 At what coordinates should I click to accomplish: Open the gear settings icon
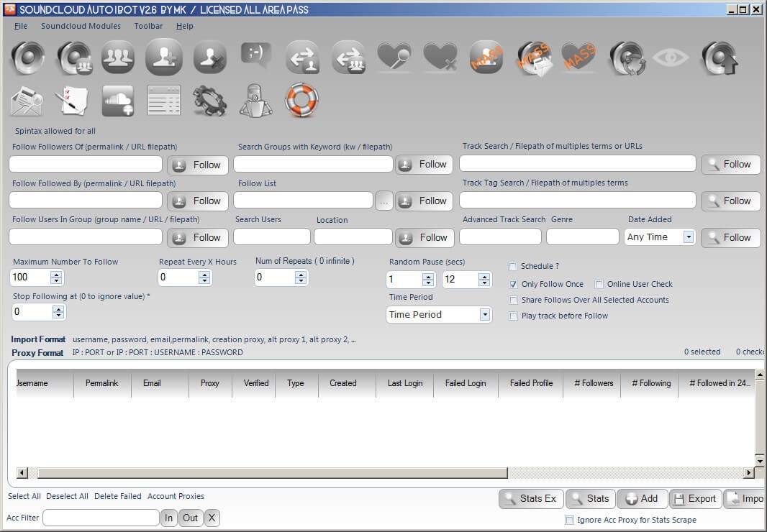(x=210, y=101)
